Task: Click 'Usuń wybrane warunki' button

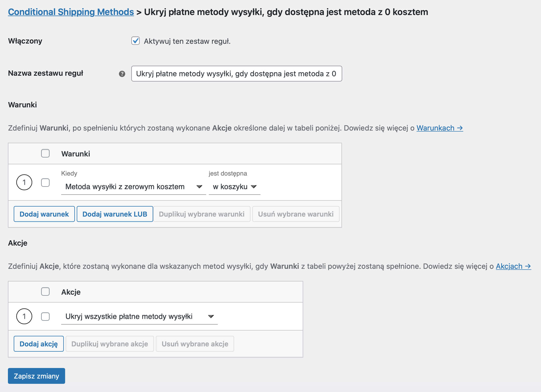Action: coord(296,214)
